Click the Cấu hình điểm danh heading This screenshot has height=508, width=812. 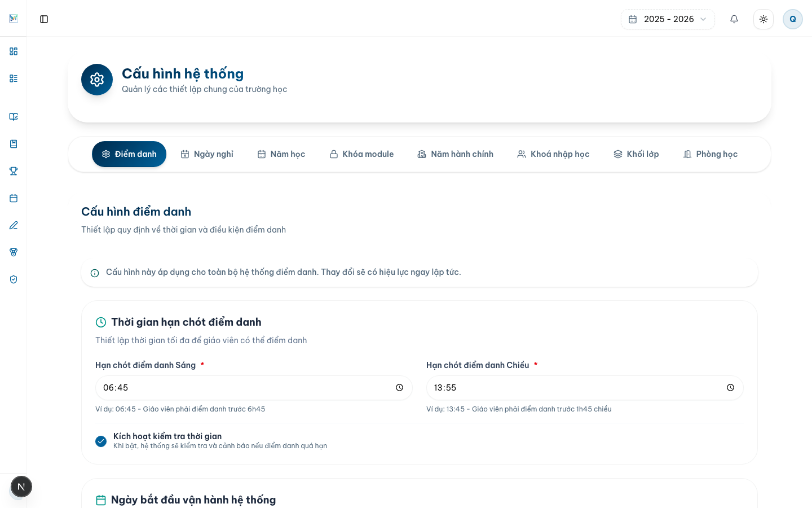click(136, 212)
